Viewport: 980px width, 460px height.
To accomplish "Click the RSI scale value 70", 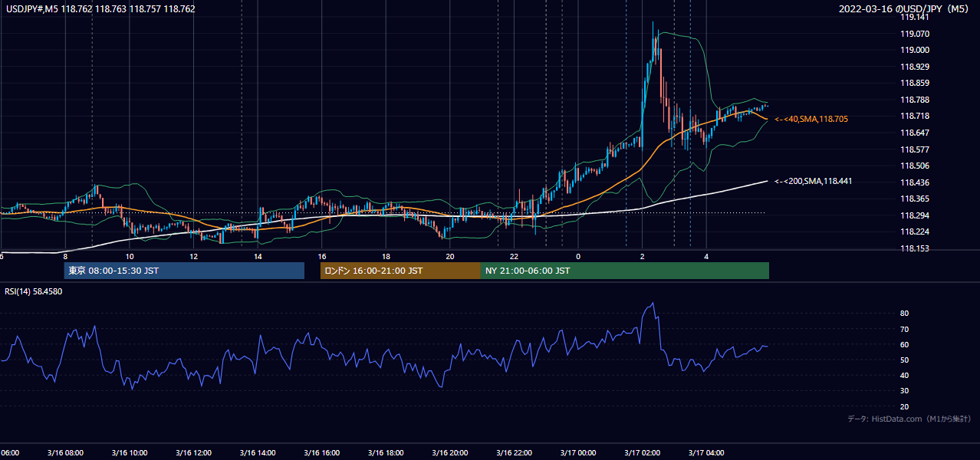I will (x=905, y=329).
